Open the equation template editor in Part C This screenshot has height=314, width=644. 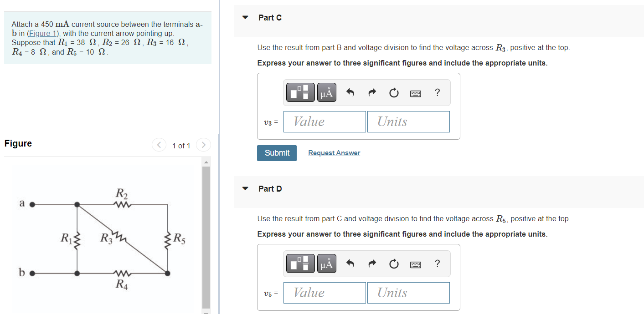tap(300, 92)
